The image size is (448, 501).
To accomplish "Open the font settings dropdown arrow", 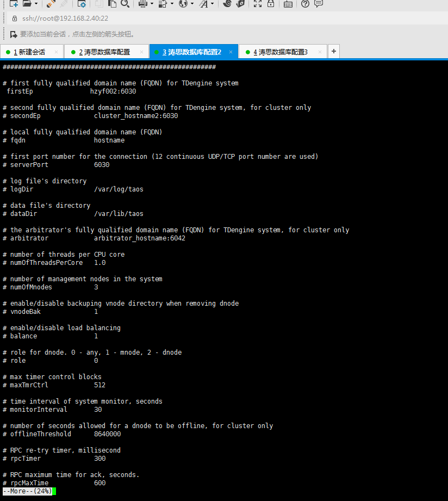I will coord(213,4).
